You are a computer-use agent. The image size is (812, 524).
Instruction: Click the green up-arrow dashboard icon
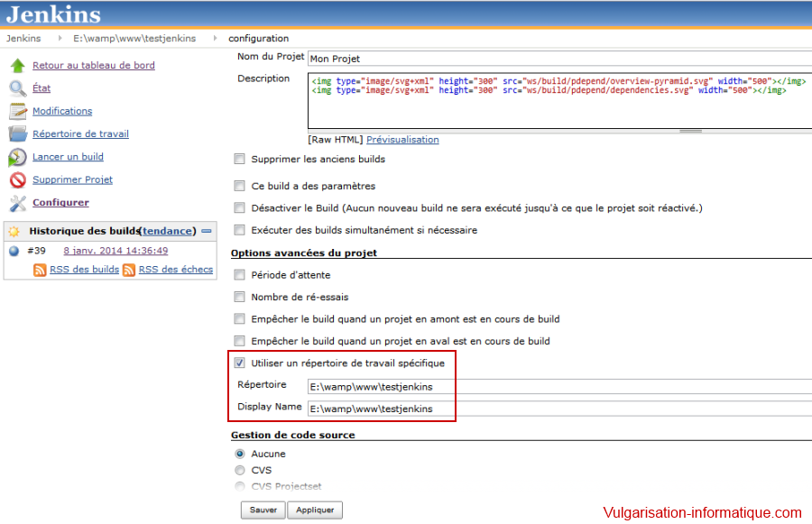(18, 65)
